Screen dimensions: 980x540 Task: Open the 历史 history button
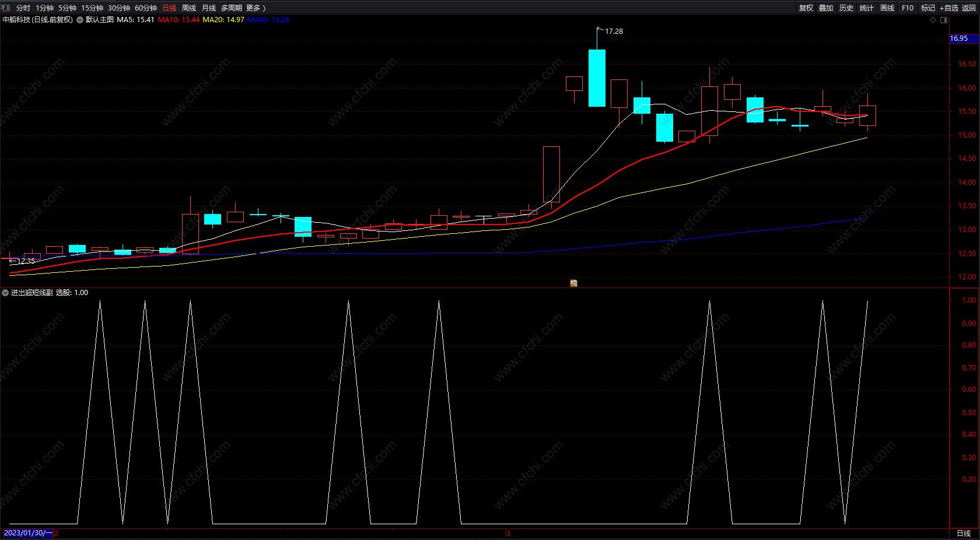coord(846,8)
